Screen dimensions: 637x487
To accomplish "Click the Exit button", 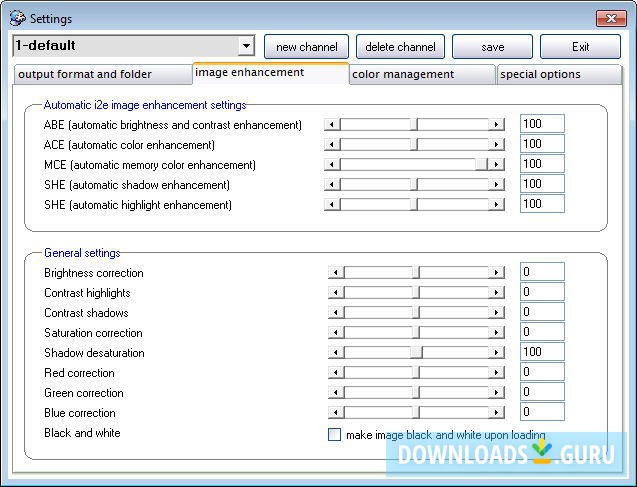I will point(580,47).
